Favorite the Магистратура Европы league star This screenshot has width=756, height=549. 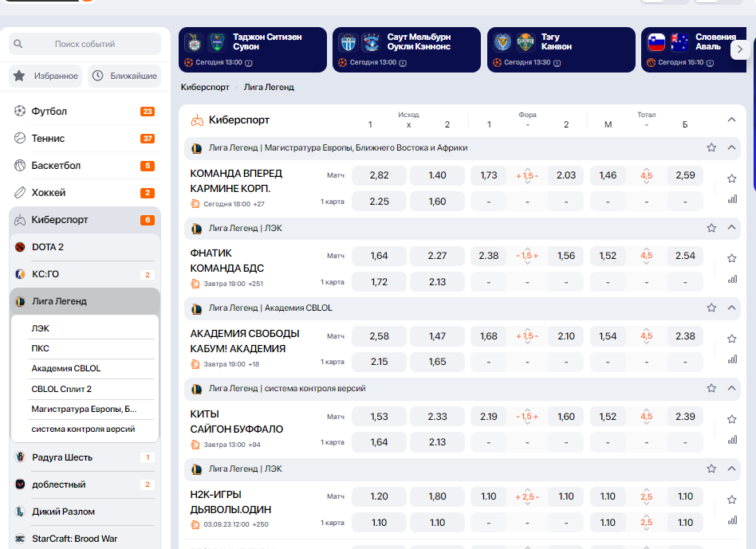(x=711, y=148)
